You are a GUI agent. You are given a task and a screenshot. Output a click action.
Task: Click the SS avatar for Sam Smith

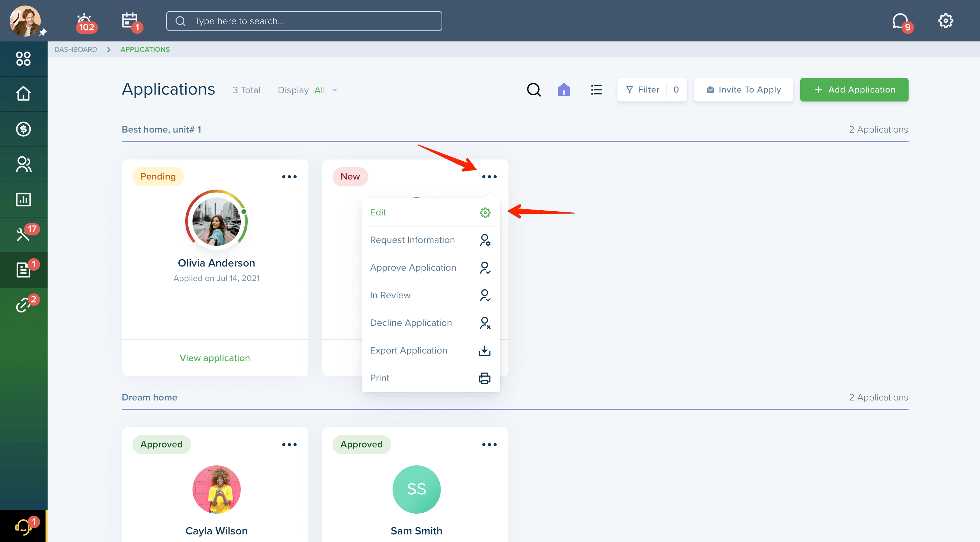[x=417, y=490]
